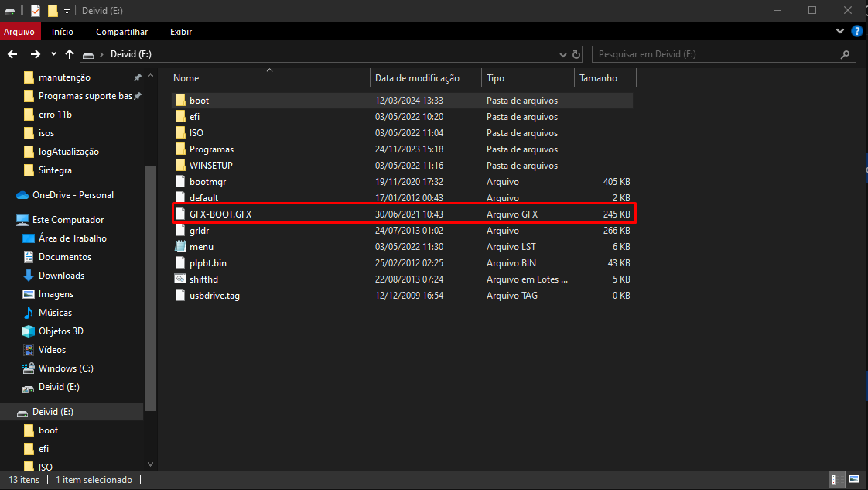The width and height of the screenshot is (868, 490).
Task: Expand the ribbon with the chevron
Action: pos(840,32)
